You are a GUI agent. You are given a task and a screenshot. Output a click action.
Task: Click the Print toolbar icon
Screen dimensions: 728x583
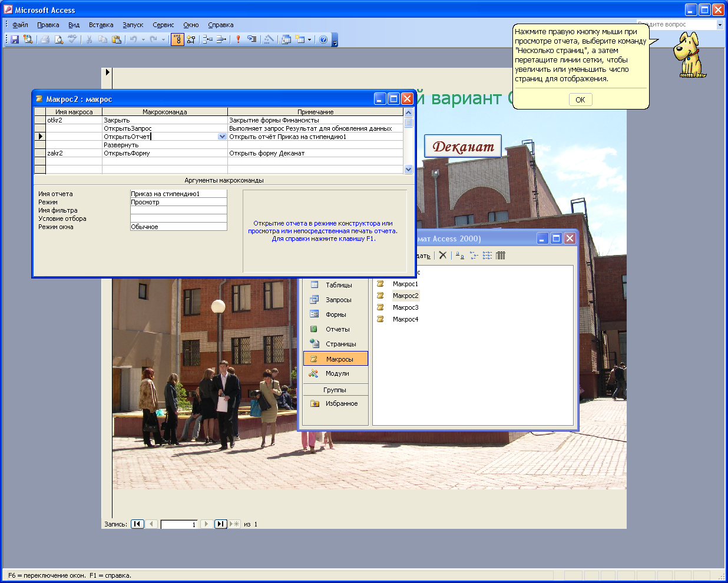[x=45, y=39]
